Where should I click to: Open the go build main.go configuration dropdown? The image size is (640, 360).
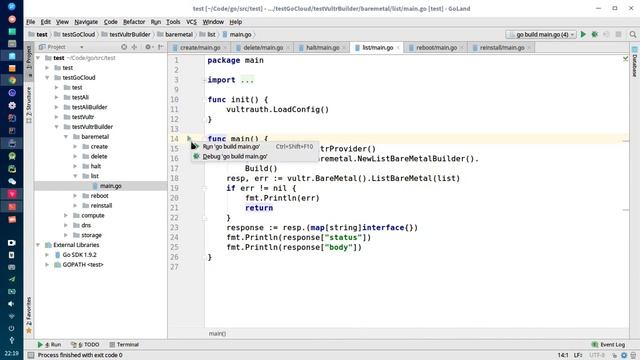click(x=541, y=35)
